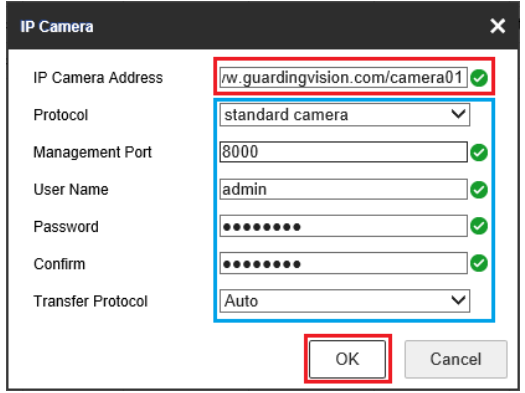Viewport: 525px width, 393px height.
Task: Click the IP Camera Address label text
Action: [x=98, y=78]
